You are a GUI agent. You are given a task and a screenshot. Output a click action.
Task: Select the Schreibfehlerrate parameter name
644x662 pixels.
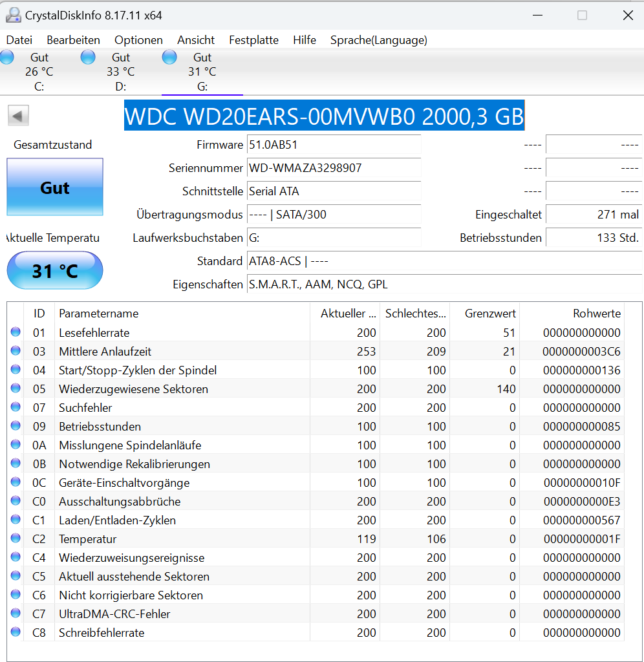(x=102, y=632)
